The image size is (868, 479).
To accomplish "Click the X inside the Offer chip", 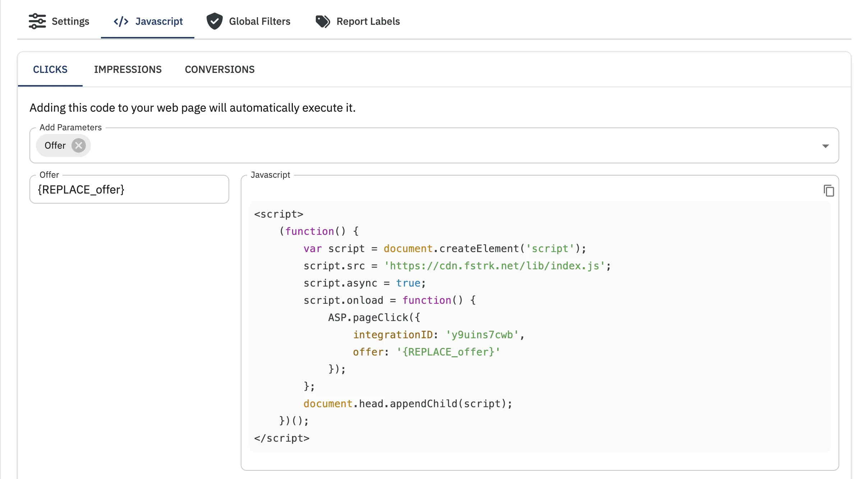I will click(79, 145).
